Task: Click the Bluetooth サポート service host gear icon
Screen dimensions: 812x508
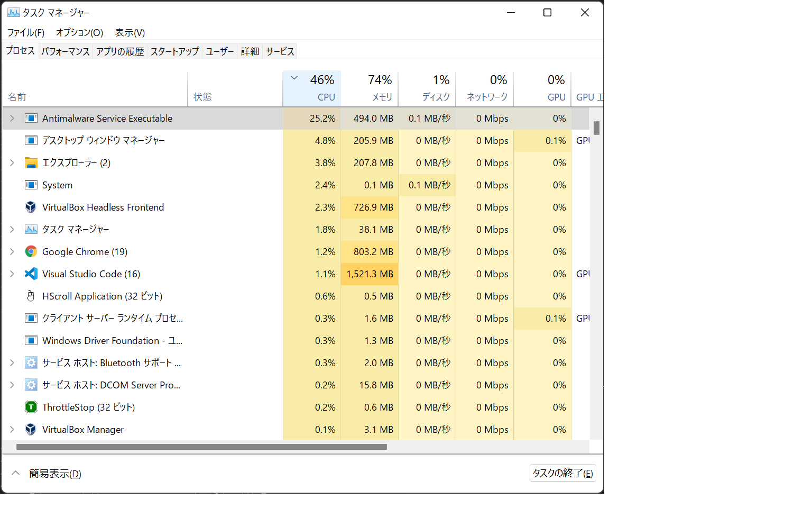Action: (x=31, y=363)
